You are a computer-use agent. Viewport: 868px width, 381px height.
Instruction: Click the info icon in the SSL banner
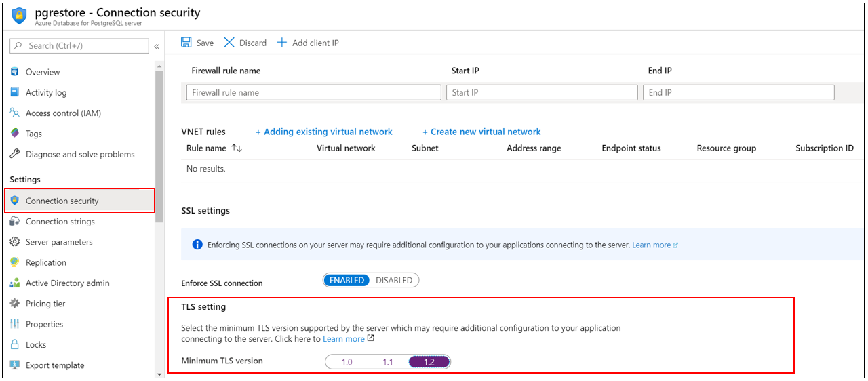pos(197,245)
